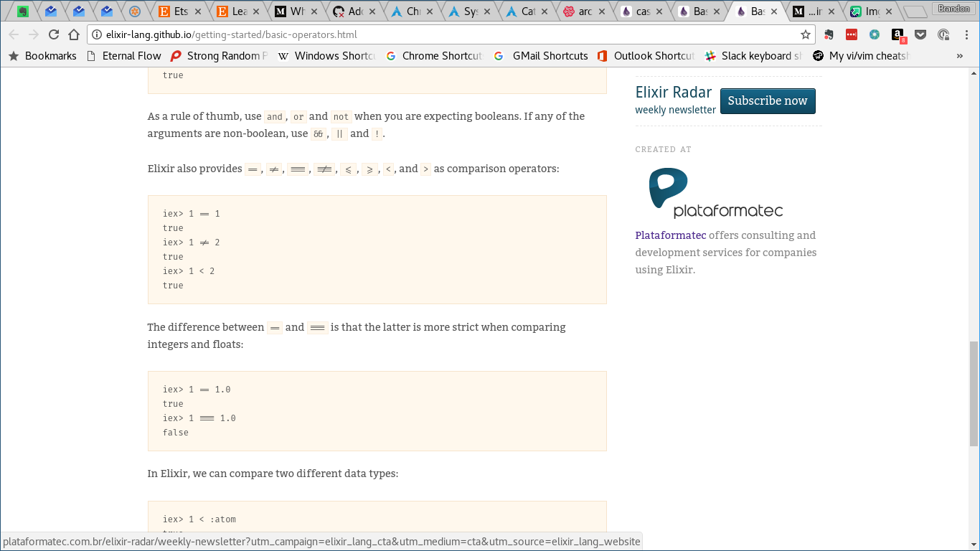Click scrollbar down arrow

pos(974,545)
